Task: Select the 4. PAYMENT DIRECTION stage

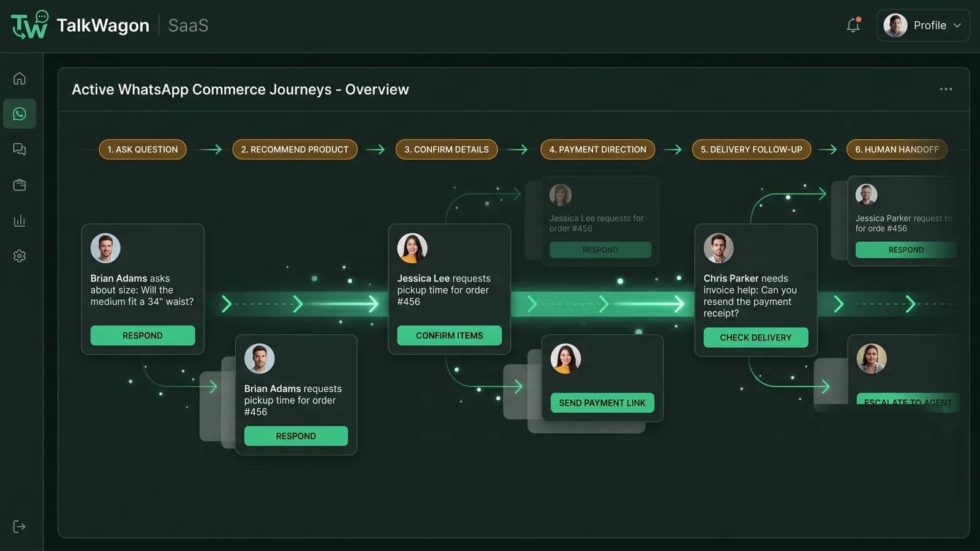Action: [598, 149]
